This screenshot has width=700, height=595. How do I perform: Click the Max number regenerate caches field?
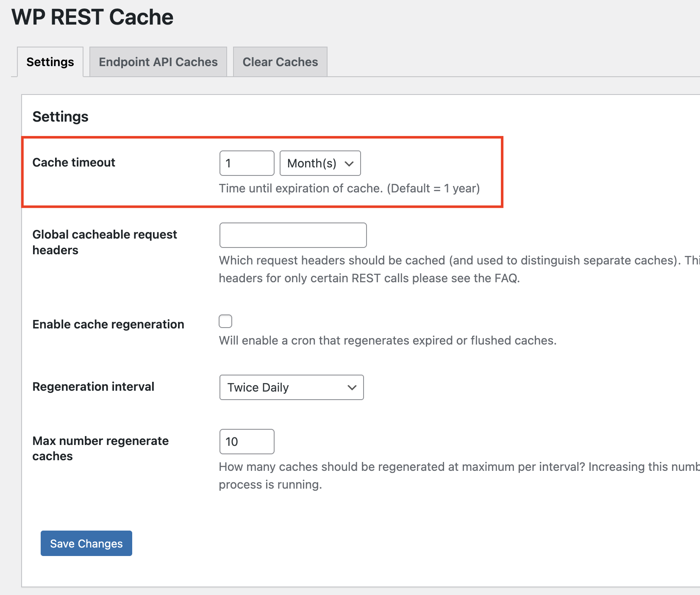(247, 442)
